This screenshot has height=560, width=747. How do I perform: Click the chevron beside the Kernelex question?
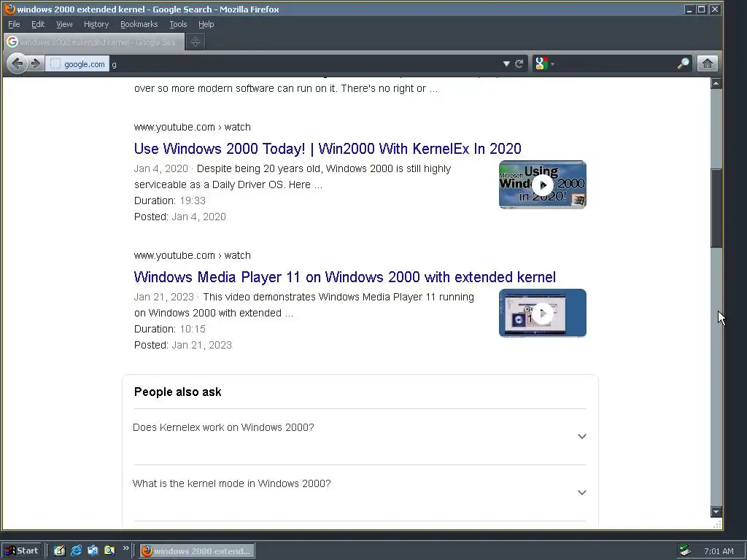click(x=581, y=436)
